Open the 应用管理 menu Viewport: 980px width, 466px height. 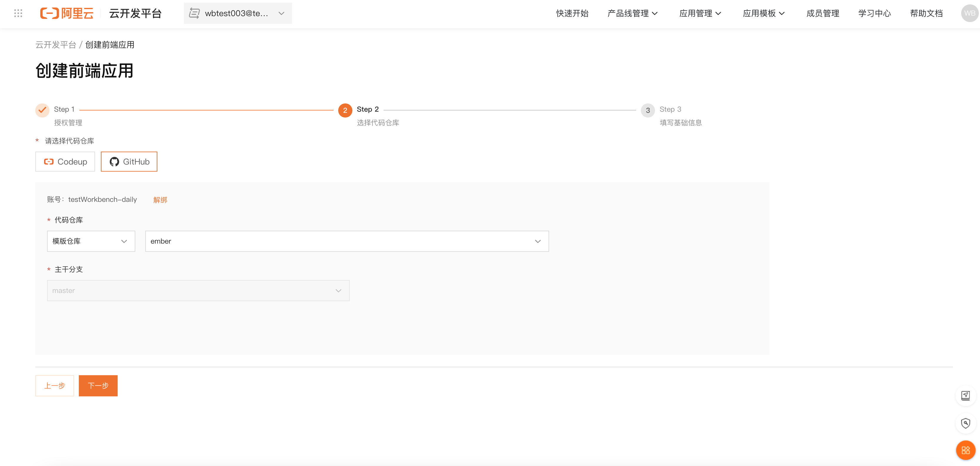(700, 13)
